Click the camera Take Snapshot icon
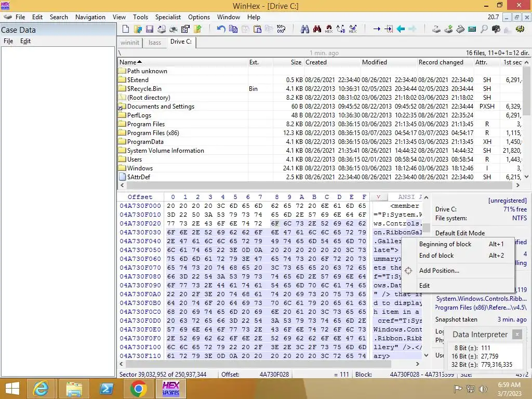Image resolution: width=532 pixels, height=399 pixels. (x=496, y=29)
